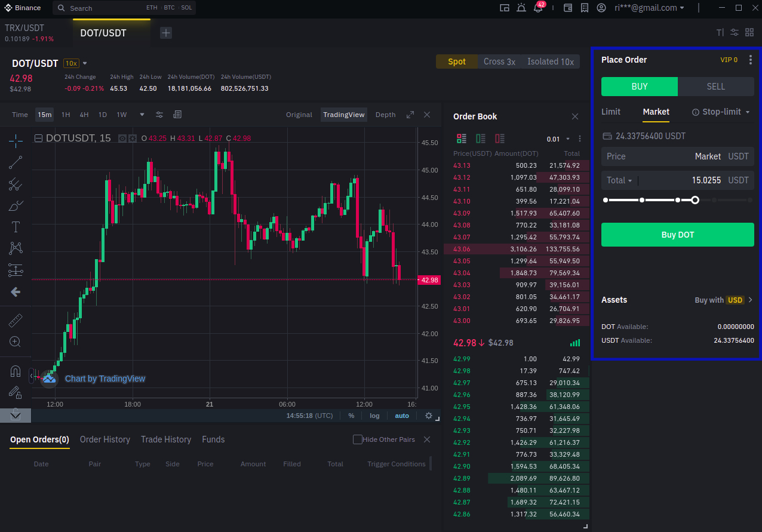This screenshot has width=762, height=532.
Task: Open the Order History tab
Action: (x=105, y=439)
